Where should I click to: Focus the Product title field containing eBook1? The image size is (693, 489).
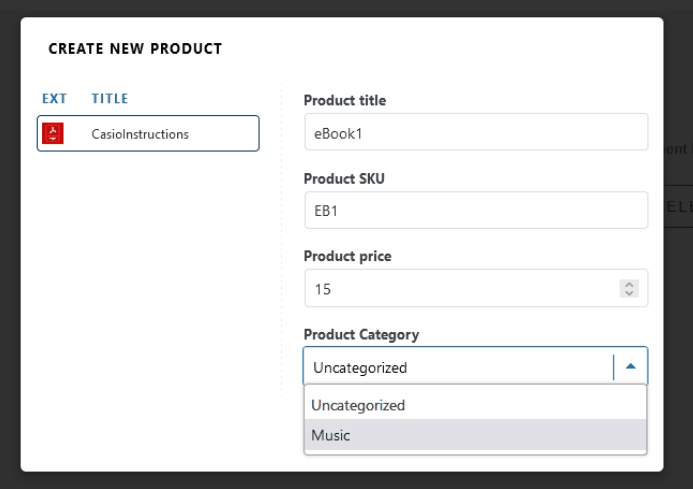pos(475,132)
